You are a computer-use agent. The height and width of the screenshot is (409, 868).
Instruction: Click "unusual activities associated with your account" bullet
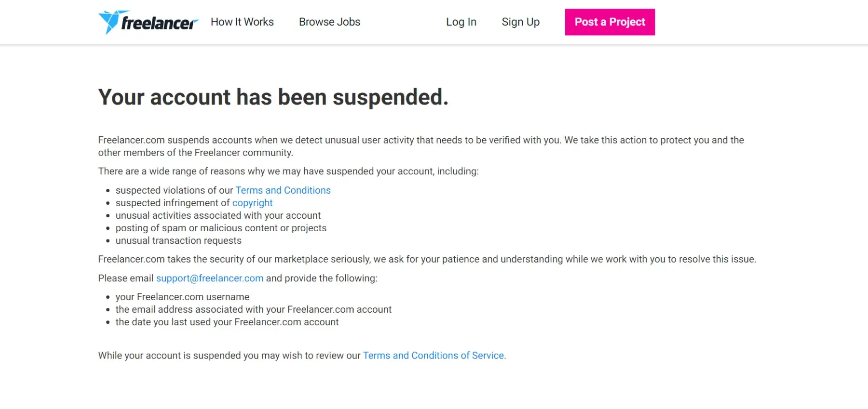click(218, 215)
